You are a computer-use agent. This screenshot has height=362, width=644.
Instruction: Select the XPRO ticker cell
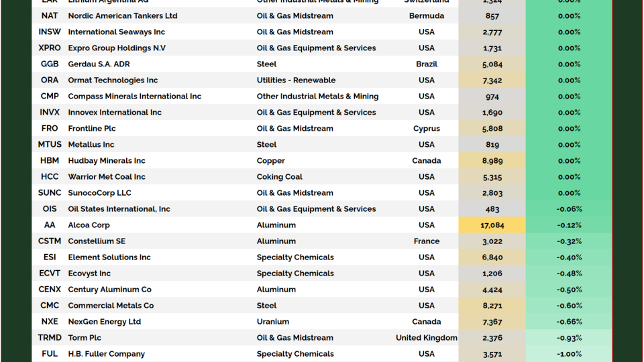50,48
